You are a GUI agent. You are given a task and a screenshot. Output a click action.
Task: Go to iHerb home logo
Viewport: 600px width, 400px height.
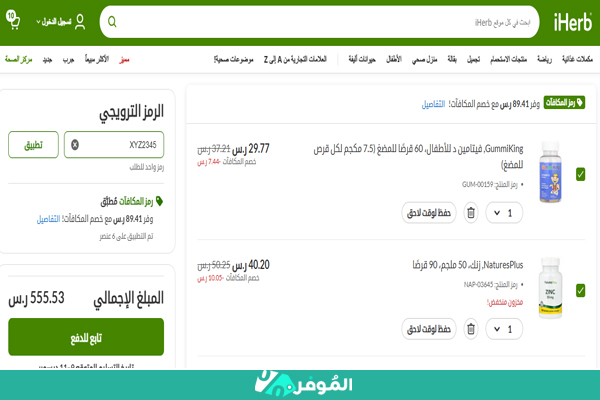[573, 22]
